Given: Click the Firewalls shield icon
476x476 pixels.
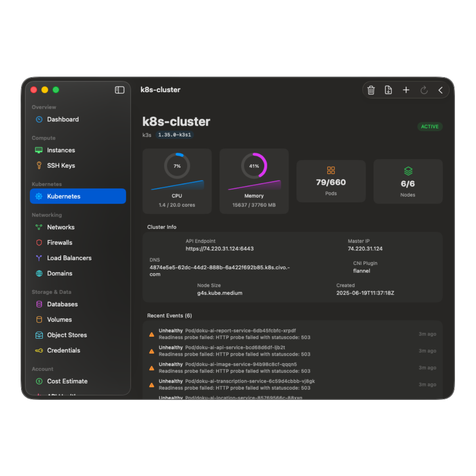Looking at the screenshot, I should pos(39,242).
